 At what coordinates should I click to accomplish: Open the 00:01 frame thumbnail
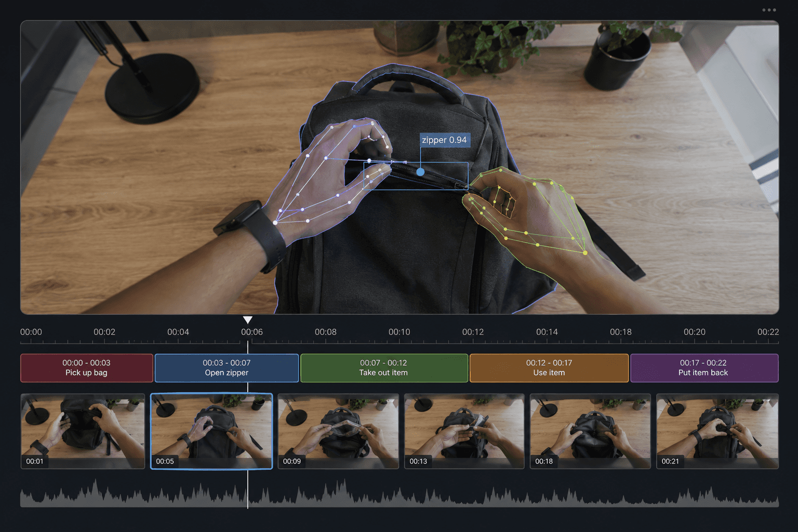(x=83, y=431)
